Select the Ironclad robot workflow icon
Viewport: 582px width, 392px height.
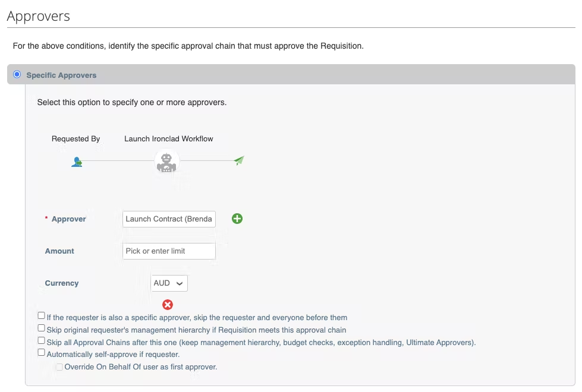click(x=167, y=161)
